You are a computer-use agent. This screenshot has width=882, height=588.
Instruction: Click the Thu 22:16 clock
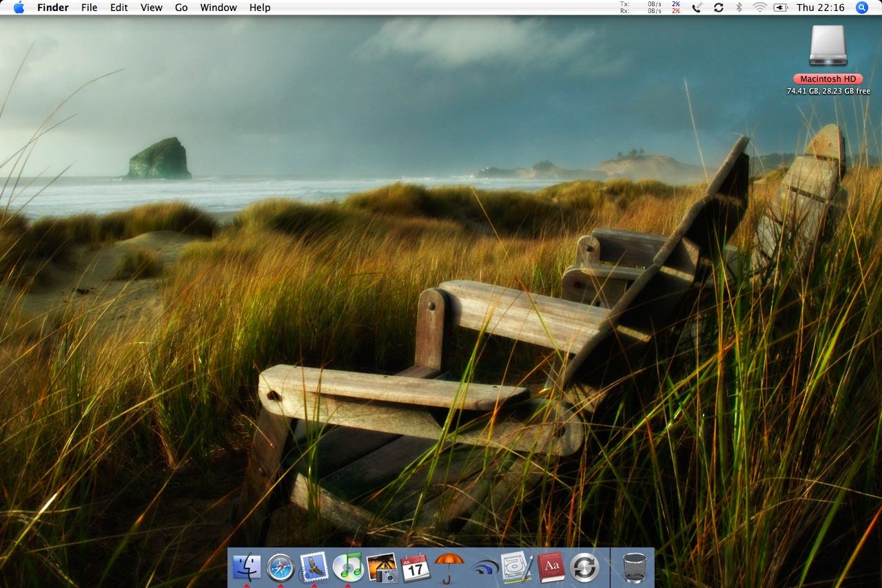(820, 8)
